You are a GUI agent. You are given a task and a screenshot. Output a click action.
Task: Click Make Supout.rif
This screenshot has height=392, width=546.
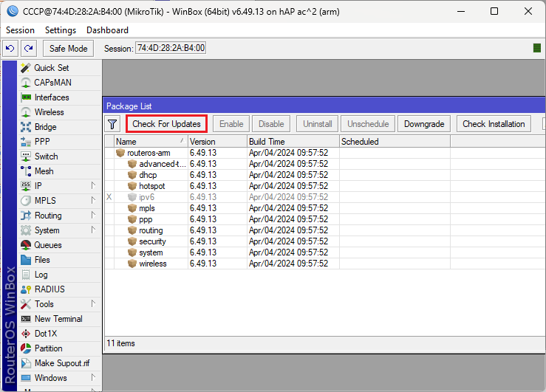coord(59,363)
